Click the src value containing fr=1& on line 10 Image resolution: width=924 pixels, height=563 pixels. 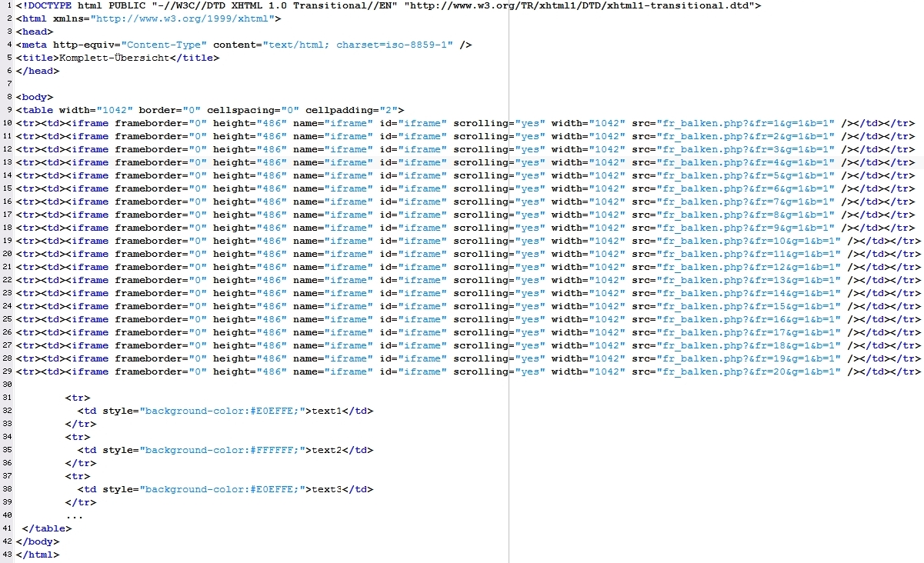(x=746, y=123)
